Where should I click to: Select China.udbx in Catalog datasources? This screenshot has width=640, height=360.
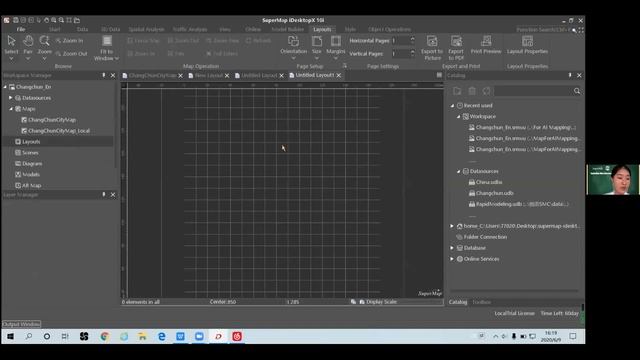pos(489,182)
